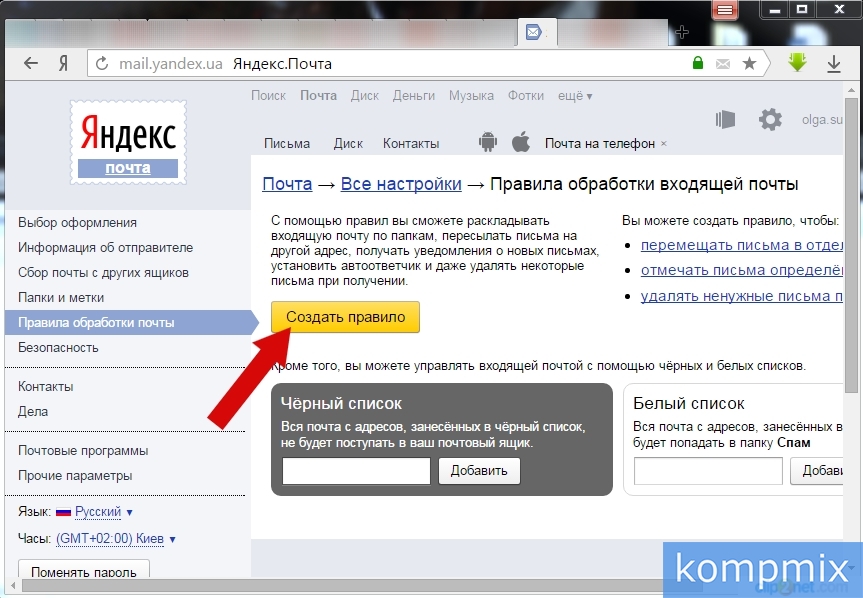The width and height of the screenshot is (863, 598).
Task: Open 'Сбор почты с других ящиков' section
Action: click(x=103, y=272)
